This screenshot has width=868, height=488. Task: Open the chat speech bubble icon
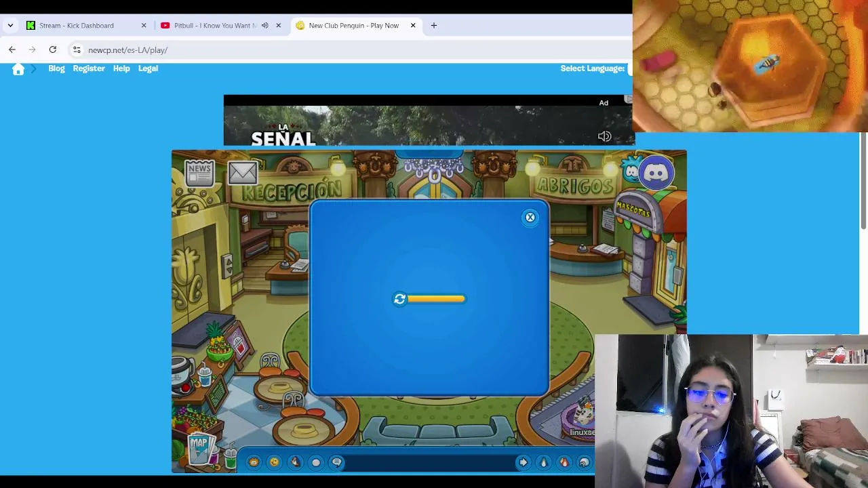337,462
